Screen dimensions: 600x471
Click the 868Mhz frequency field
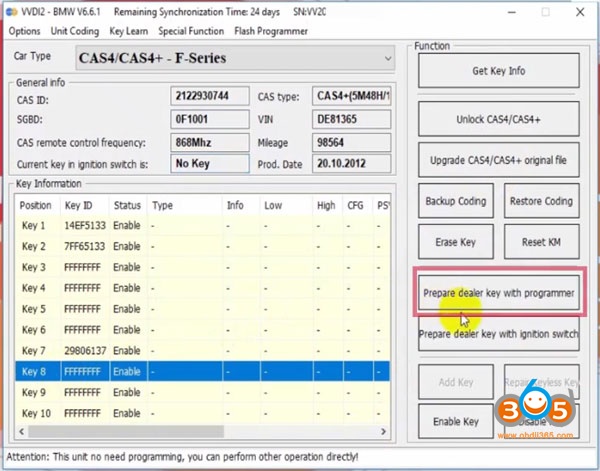click(210, 143)
